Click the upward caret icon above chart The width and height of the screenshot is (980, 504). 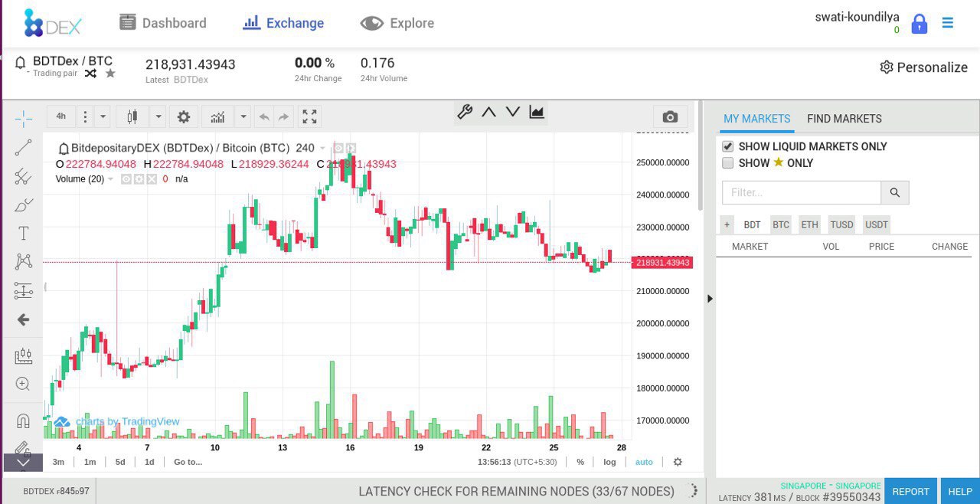(x=488, y=112)
